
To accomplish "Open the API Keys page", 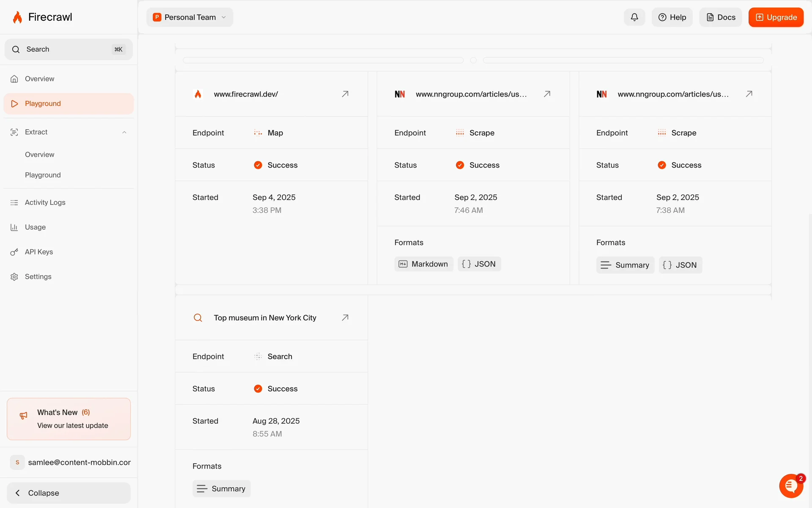I will [x=38, y=252].
